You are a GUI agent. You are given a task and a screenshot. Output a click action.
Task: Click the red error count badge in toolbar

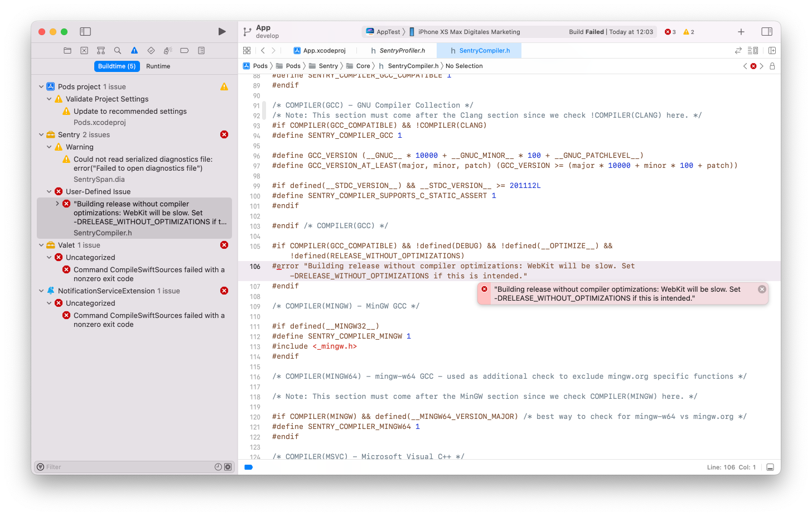pyautogui.click(x=669, y=32)
